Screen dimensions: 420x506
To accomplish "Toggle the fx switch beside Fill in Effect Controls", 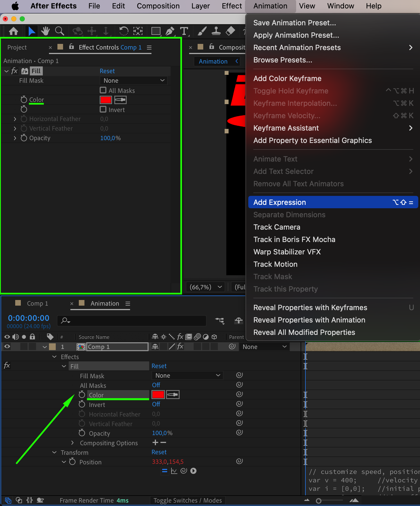I will point(14,71).
